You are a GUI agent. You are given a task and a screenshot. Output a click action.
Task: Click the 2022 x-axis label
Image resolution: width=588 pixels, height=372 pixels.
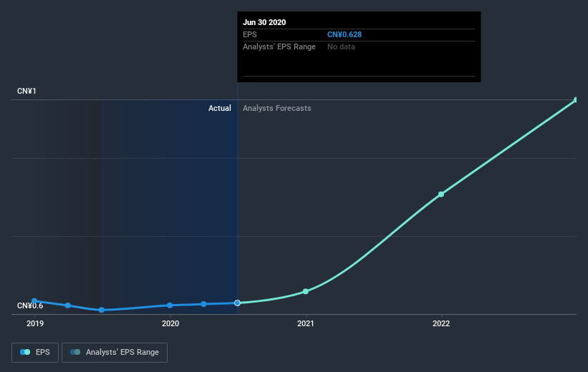click(441, 323)
